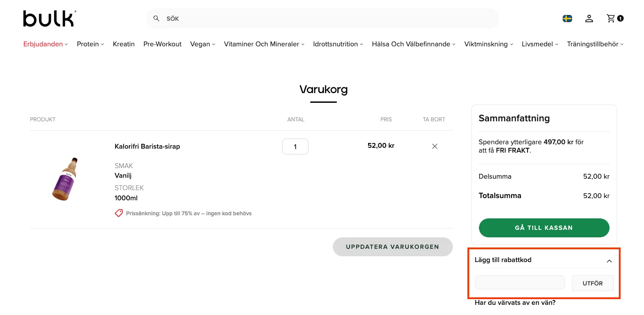Click the discount code input field
This screenshot has height=315, width=644.
520,282
